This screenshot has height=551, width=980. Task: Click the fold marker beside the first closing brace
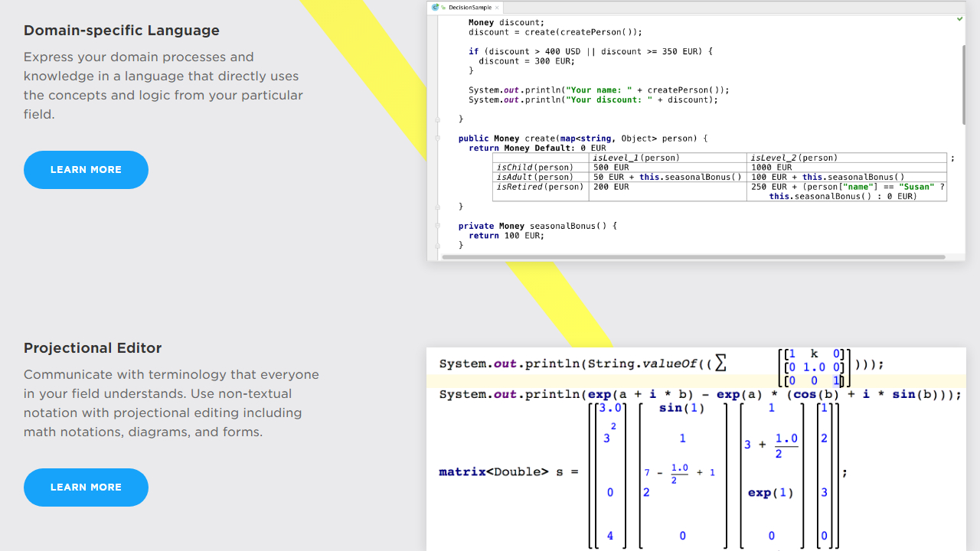[438, 119]
